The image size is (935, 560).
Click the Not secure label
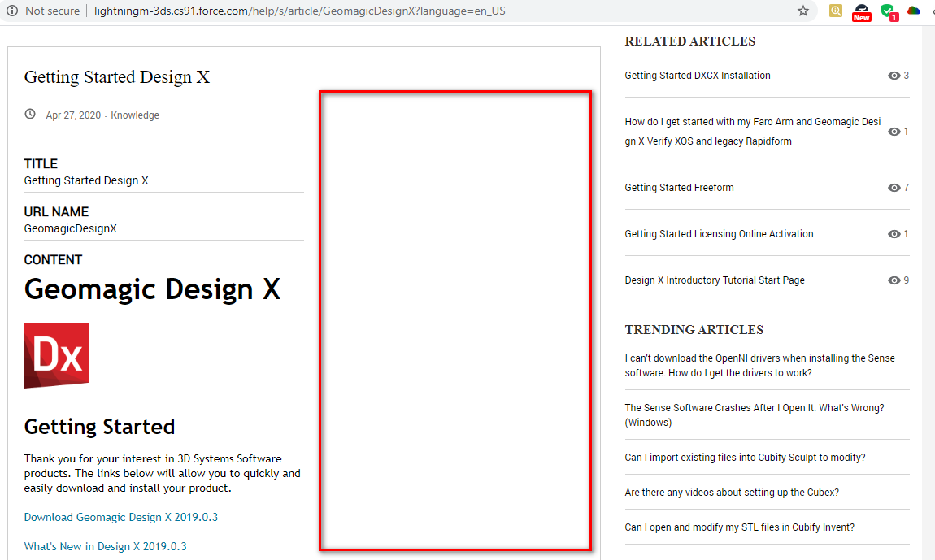tap(53, 11)
